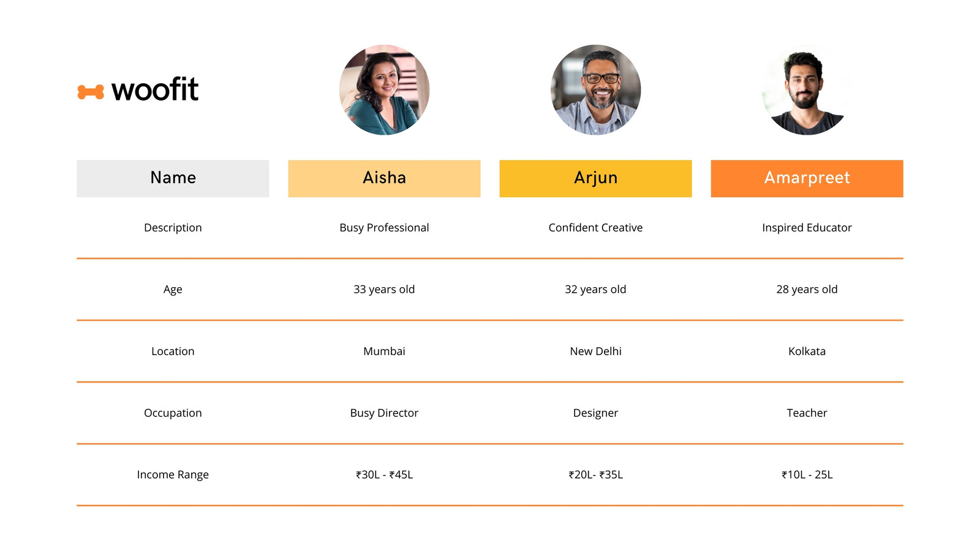The image size is (980, 551).
Task: Click the woofit brand wordmark
Action: tap(155, 89)
